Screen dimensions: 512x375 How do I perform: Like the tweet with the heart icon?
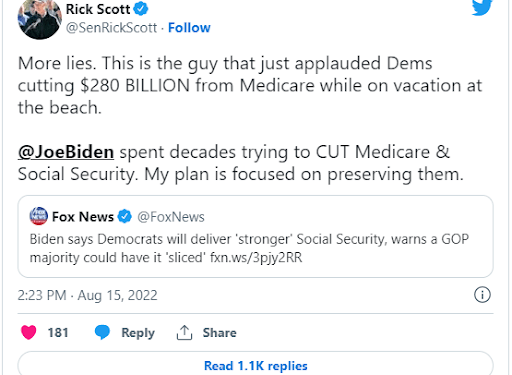pyautogui.click(x=29, y=332)
